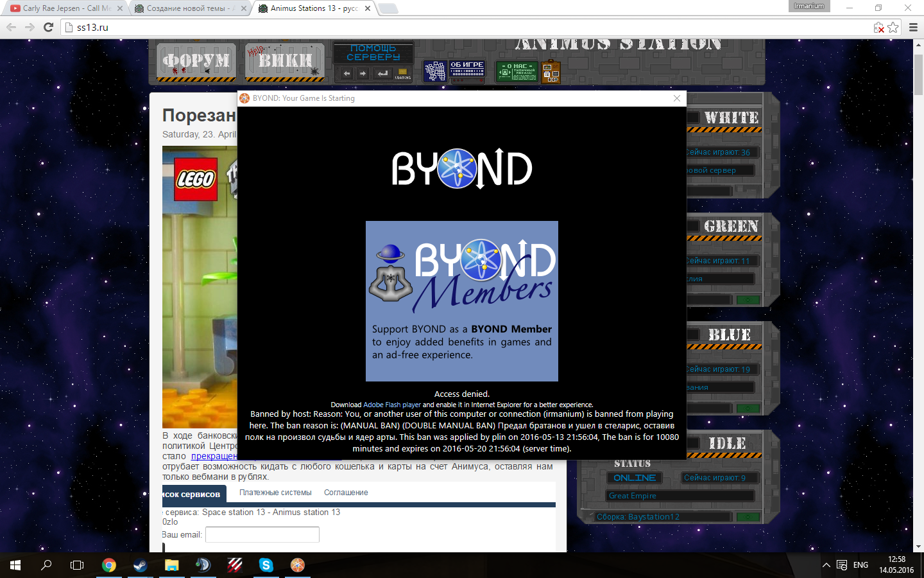
Task: Open the Платежные системы tab
Action: click(275, 493)
